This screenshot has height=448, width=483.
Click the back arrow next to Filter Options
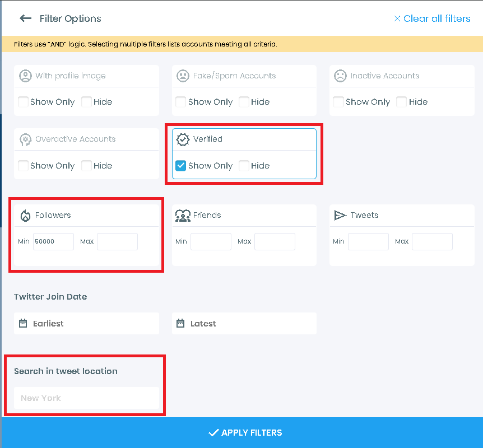pos(25,18)
